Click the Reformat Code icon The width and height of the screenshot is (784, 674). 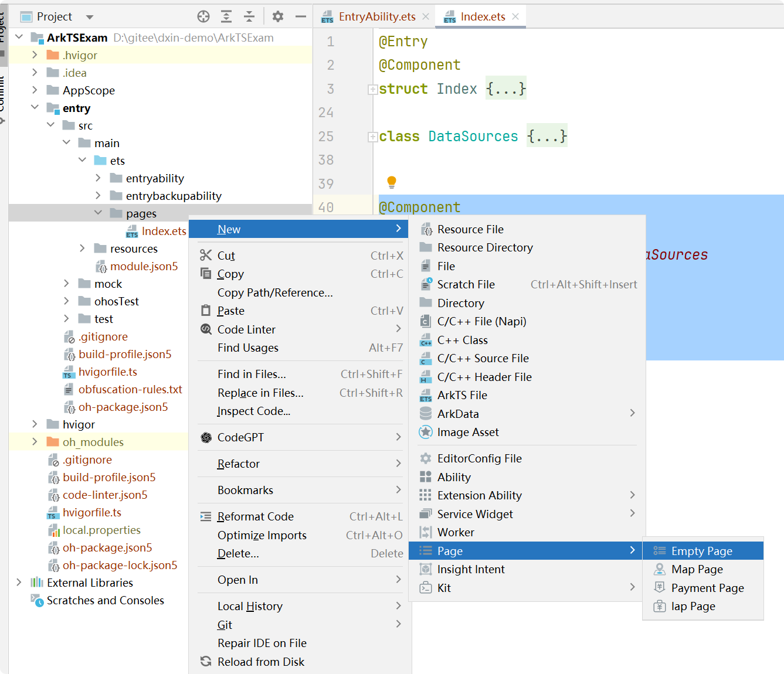point(206,516)
